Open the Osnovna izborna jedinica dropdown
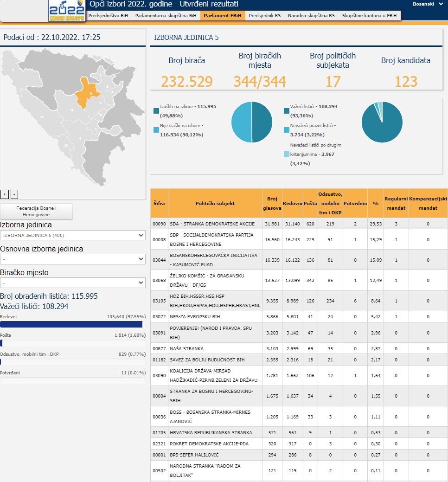 click(x=72, y=259)
